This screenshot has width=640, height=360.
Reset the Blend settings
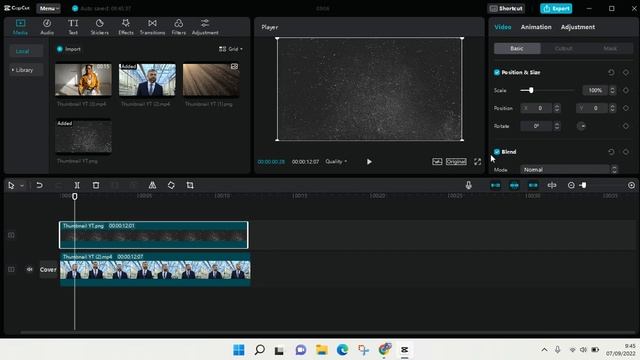pos(611,152)
